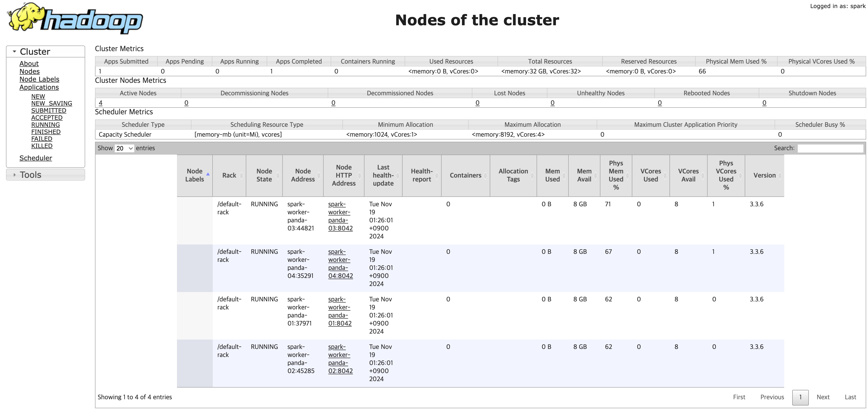Expand the Tools sidebar section

45,175
